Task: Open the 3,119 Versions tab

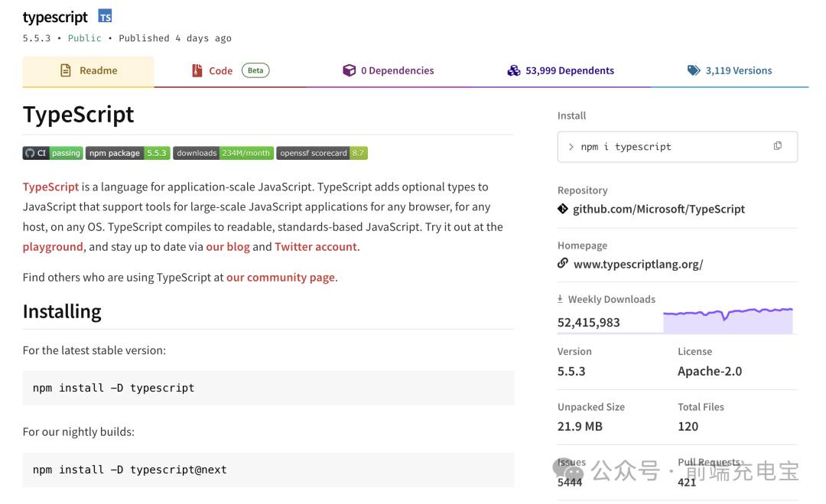Action: (730, 70)
